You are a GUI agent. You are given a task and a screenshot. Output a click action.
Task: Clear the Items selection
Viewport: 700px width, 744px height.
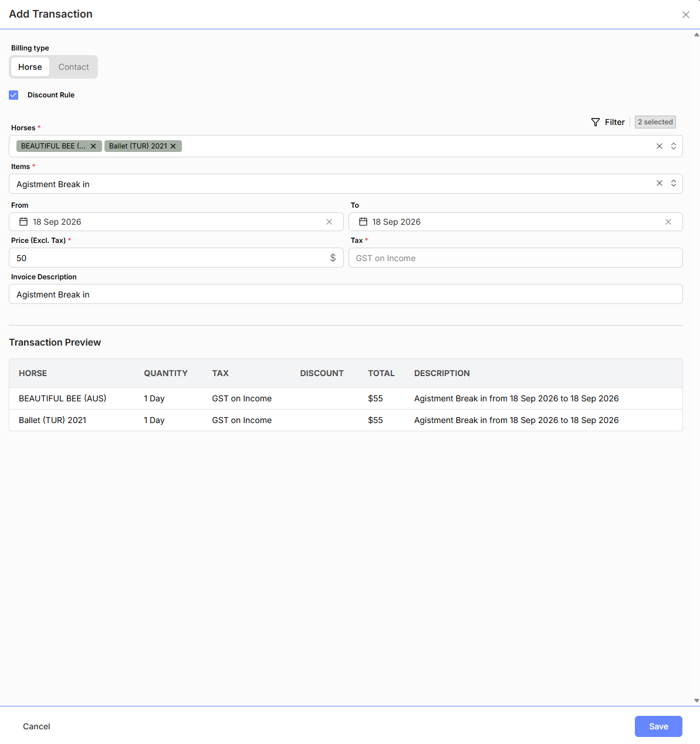point(660,184)
